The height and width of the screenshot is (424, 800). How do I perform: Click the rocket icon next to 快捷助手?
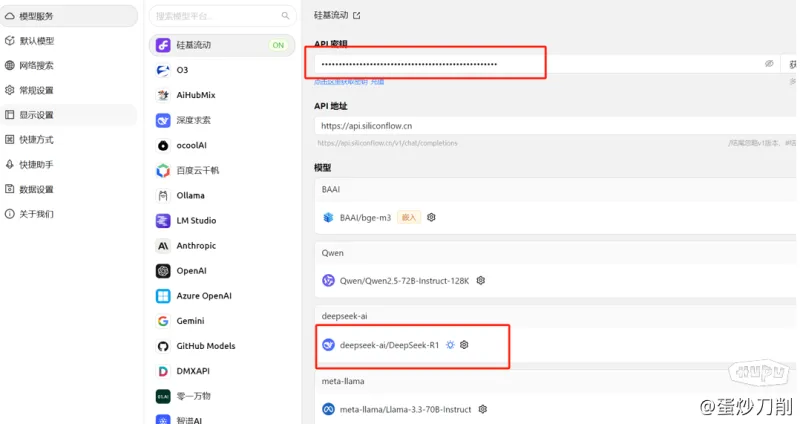10,164
